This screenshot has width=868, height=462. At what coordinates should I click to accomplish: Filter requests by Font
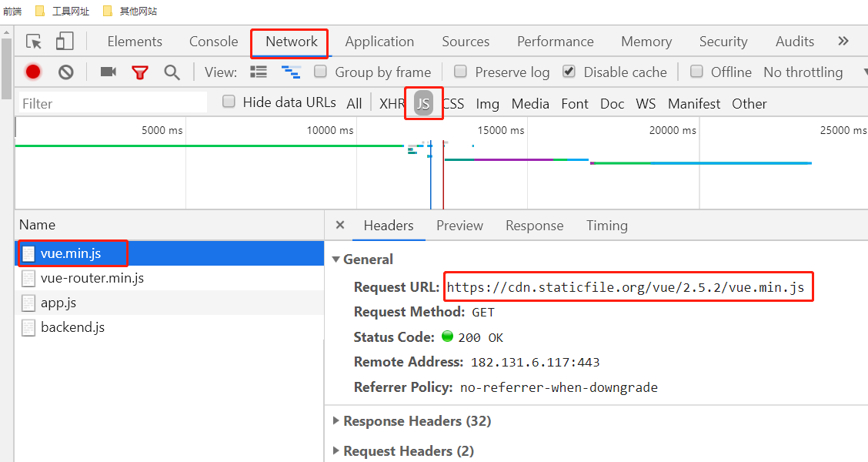coord(575,104)
